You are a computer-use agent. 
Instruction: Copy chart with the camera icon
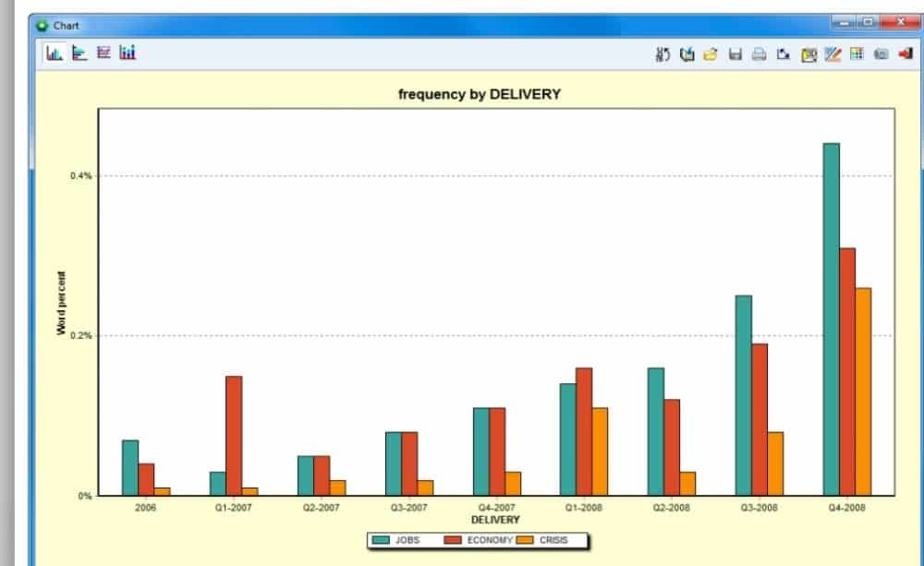pos(881,55)
